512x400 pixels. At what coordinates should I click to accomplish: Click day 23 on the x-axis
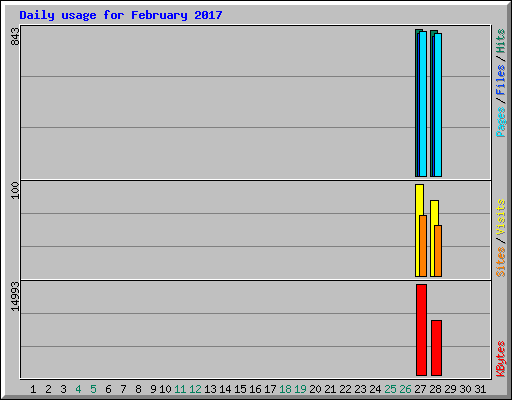(x=360, y=389)
